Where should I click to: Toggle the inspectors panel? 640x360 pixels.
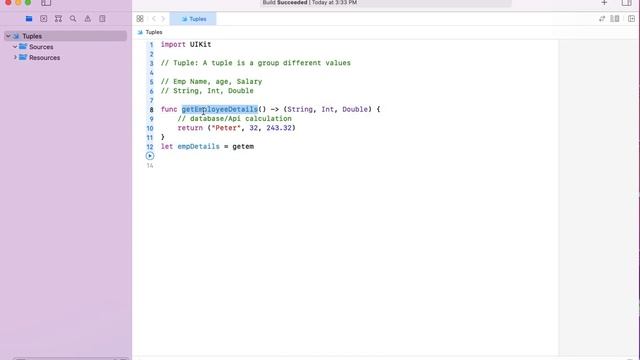pos(627,3)
